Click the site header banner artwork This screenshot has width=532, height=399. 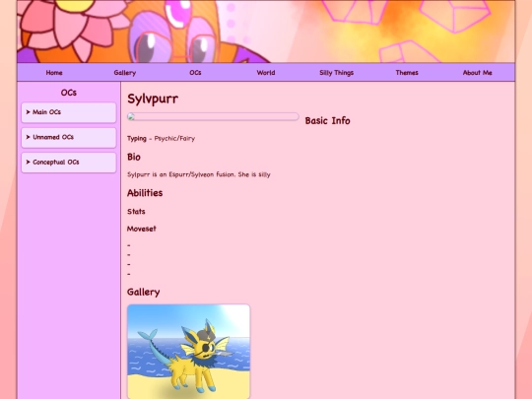[x=266, y=32]
